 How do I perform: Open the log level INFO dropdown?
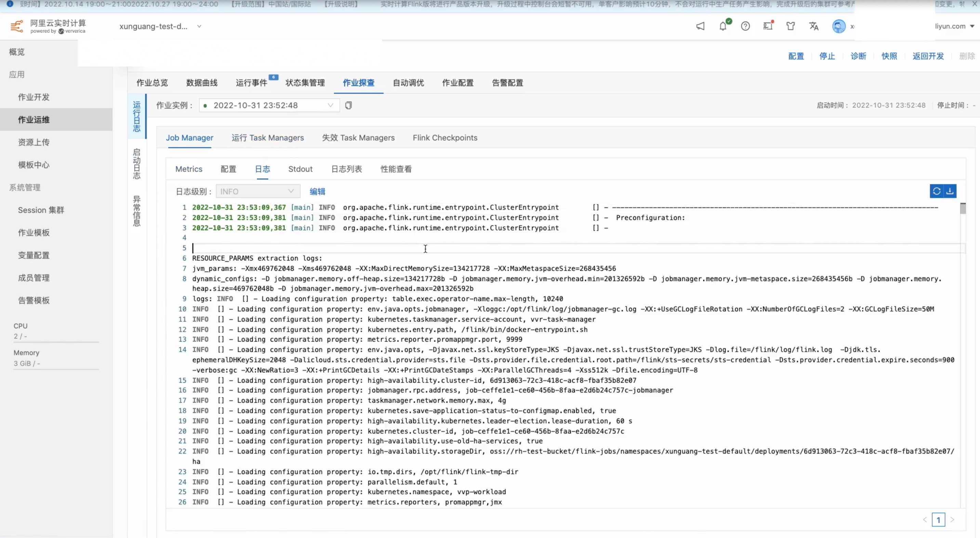point(257,192)
